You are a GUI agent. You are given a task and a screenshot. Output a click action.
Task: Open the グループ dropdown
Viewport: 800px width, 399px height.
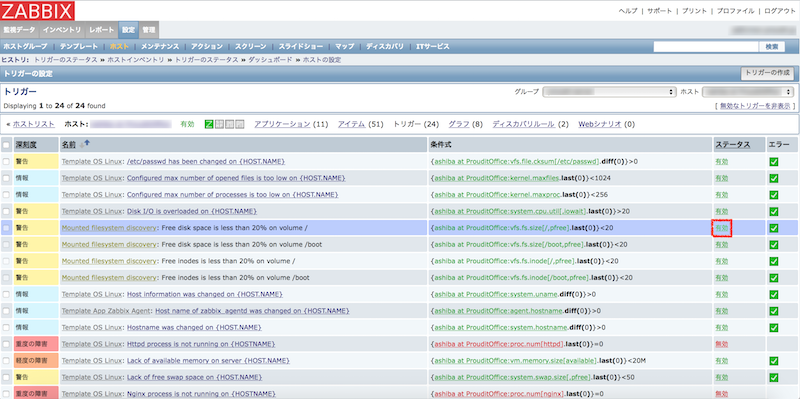[609, 92]
